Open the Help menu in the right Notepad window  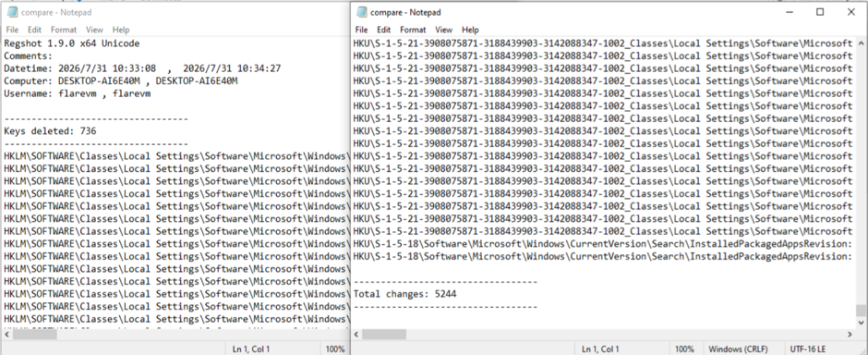click(x=470, y=30)
